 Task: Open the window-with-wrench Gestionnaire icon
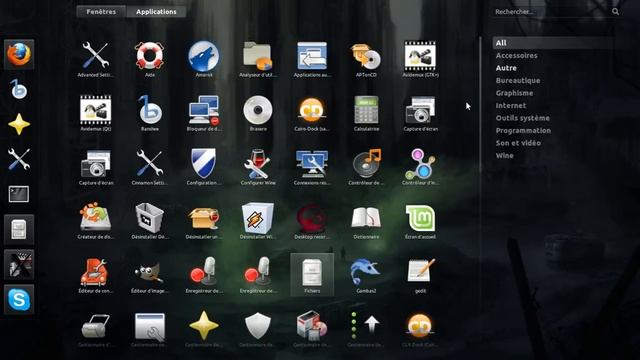click(149, 329)
